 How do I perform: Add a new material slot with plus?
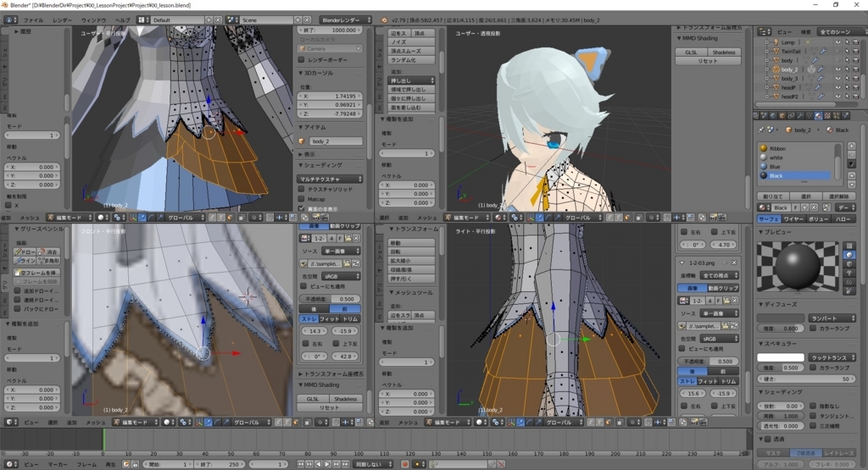851,146
